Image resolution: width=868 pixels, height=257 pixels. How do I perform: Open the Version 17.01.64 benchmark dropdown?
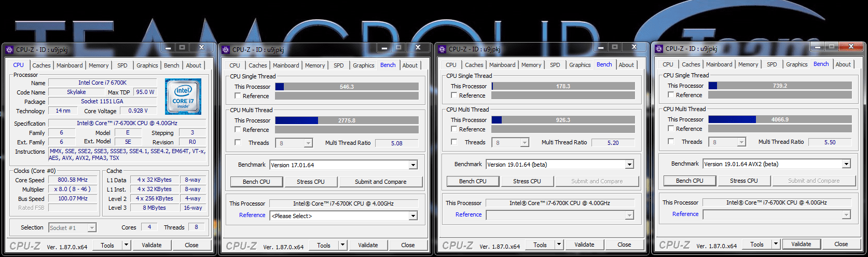pyautogui.click(x=414, y=165)
